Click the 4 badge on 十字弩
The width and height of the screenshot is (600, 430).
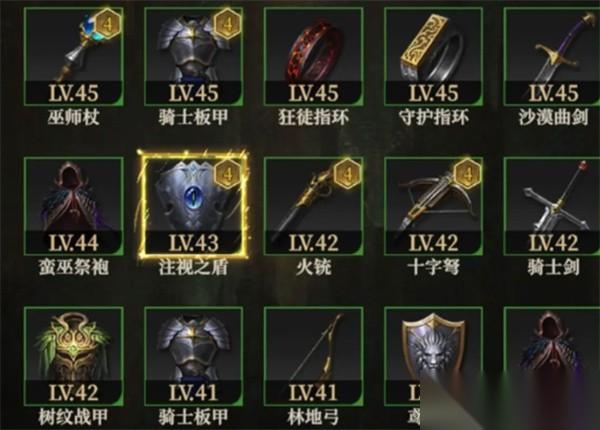pyautogui.click(x=468, y=174)
